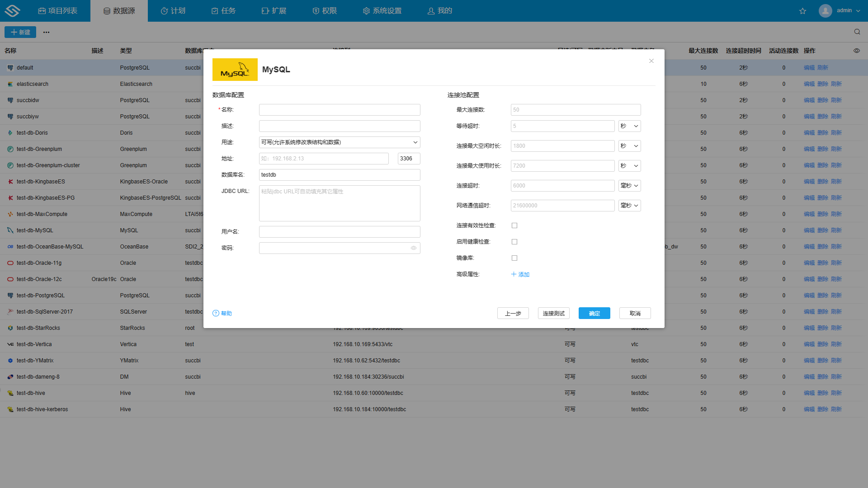Click the search magnifier icon
The width and height of the screenshot is (868, 488).
pos(857,32)
